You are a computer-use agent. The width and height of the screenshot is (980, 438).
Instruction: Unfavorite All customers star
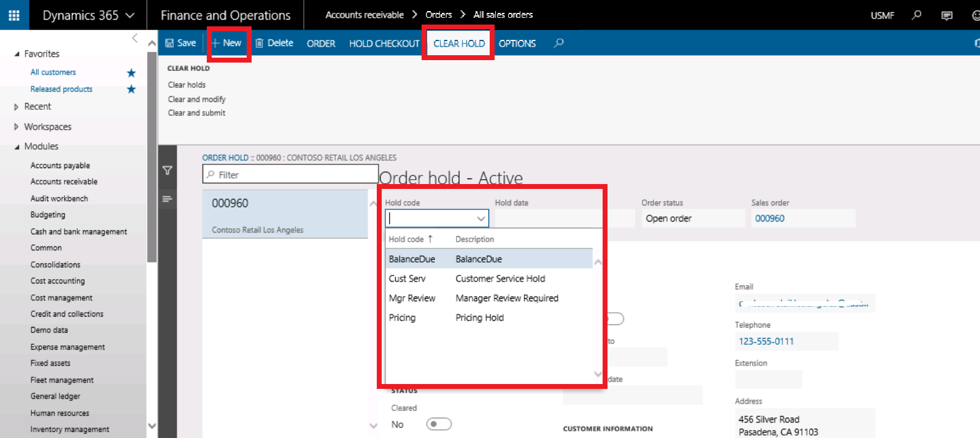pos(131,73)
